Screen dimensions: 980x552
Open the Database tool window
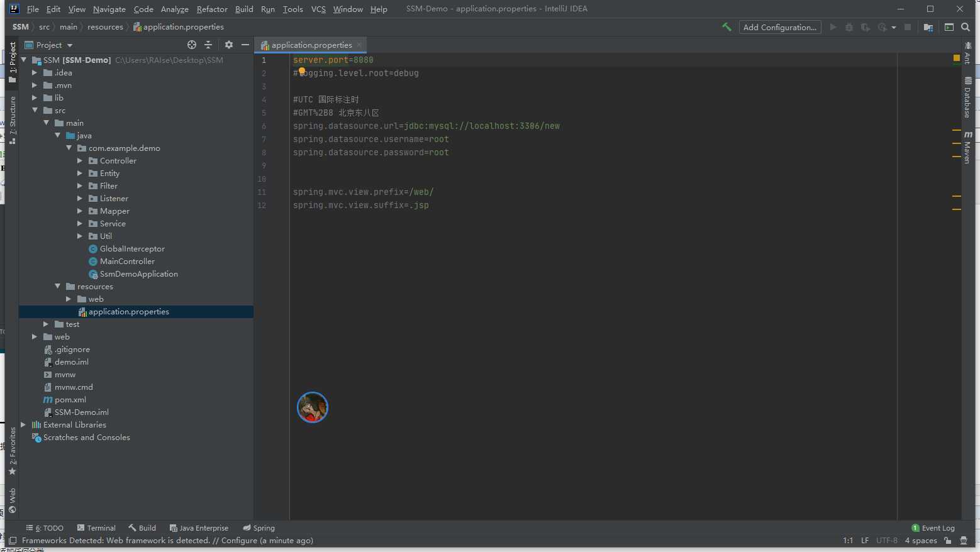[968, 97]
